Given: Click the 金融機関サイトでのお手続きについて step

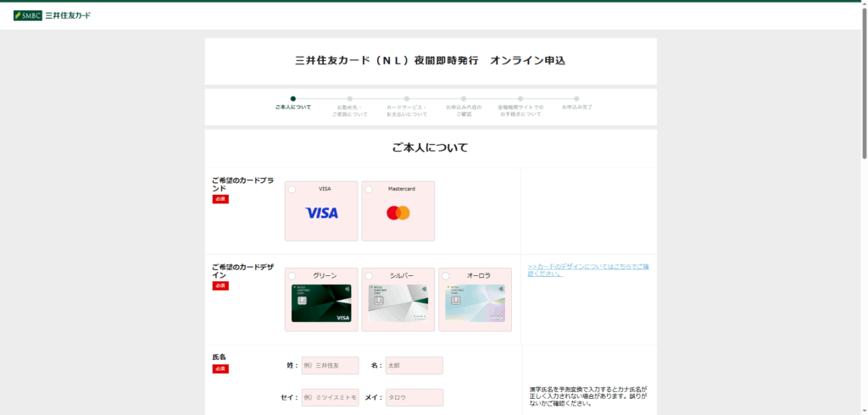Looking at the screenshot, I should 520,107.
